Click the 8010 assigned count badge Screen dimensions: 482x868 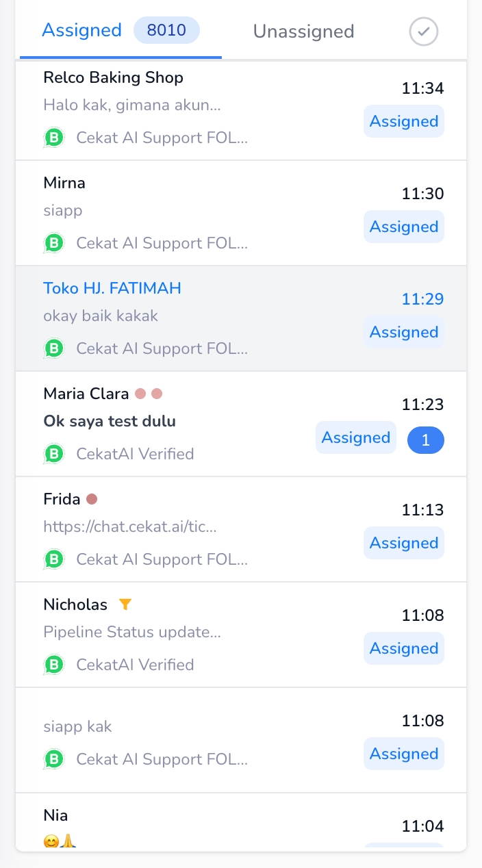(166, 31)
